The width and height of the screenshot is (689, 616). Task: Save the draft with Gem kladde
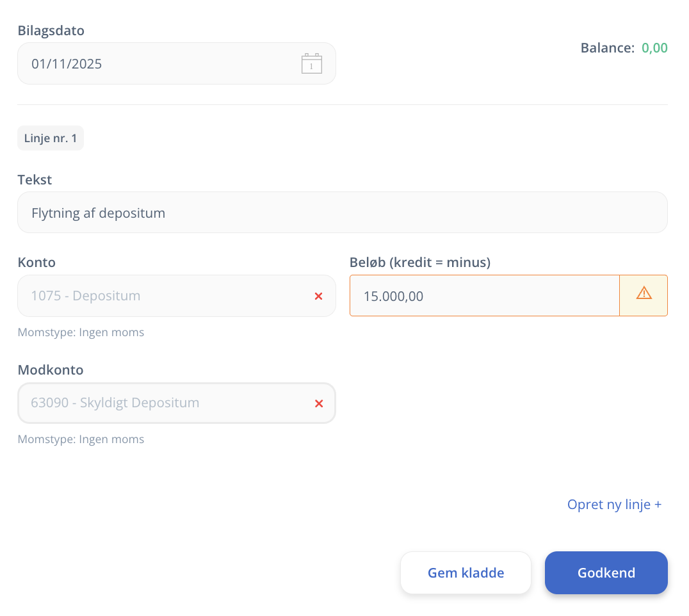click(466, 573)
